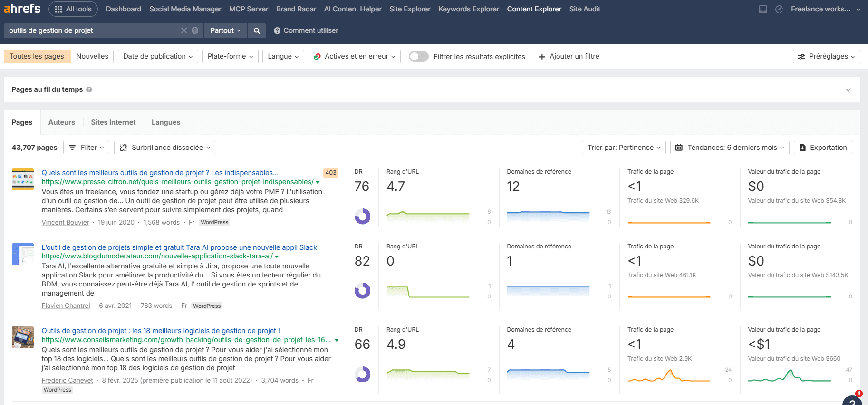Clear the search query with the X icon

(x=184, y=30)
